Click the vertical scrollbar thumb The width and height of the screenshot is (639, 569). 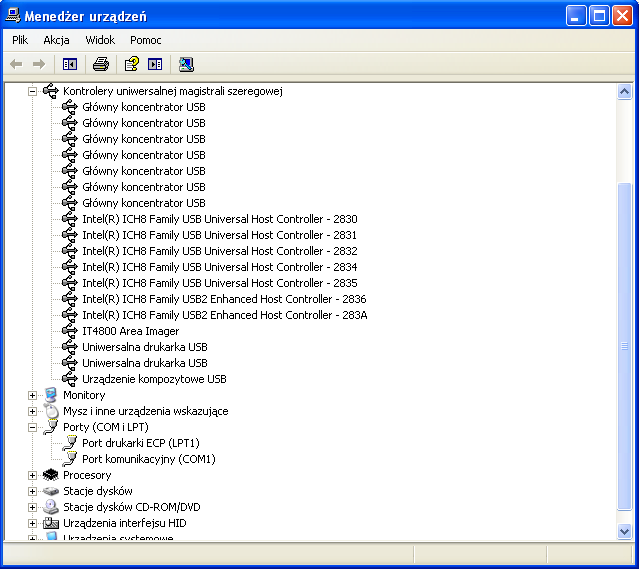(624, 346)
